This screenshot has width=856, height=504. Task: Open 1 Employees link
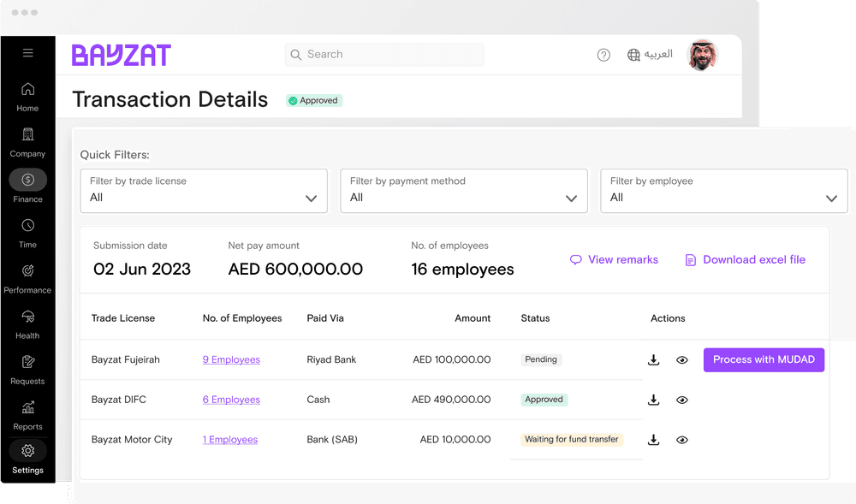coord(229,439)
